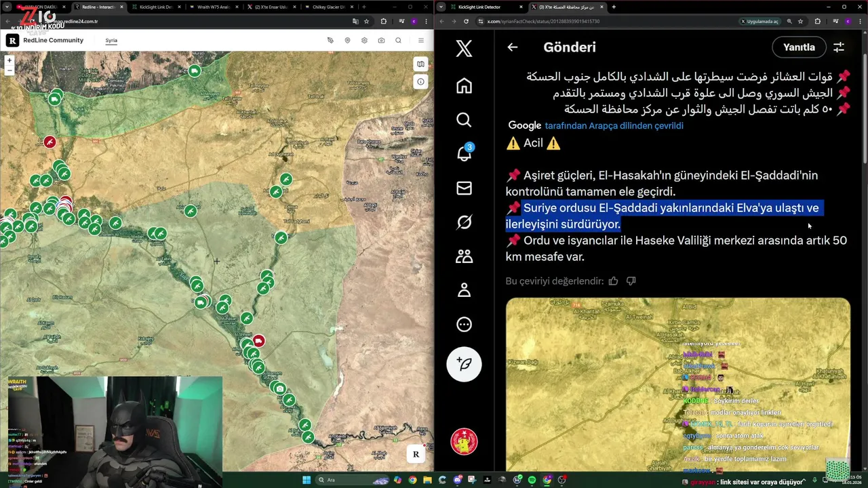
Task: Open new tab in left browser window
Action: pyautogui.click(x=364, y=7)
